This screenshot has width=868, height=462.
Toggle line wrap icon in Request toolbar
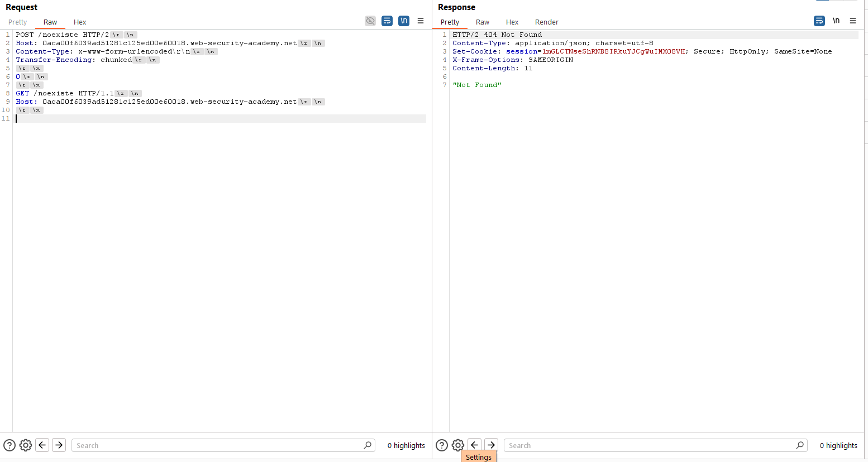[387, 21]
